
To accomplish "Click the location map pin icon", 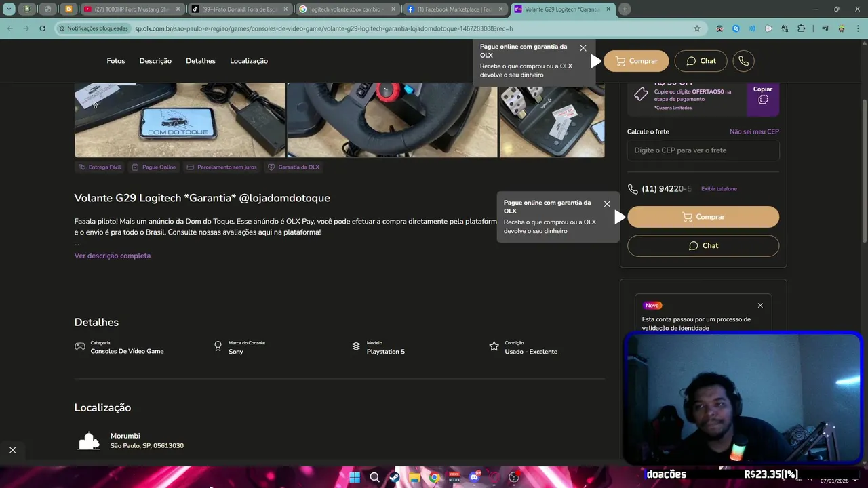I will tap(89, 441).
